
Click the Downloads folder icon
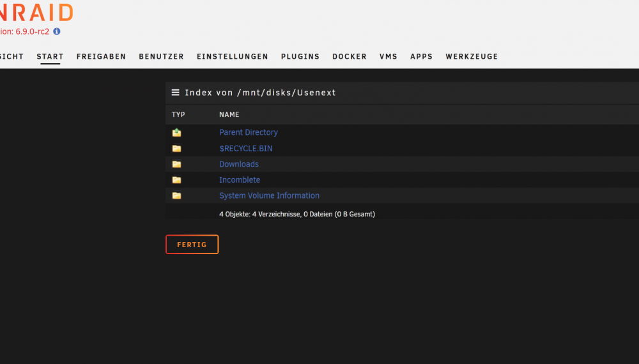pyautogui.click(x=176, y=164)
